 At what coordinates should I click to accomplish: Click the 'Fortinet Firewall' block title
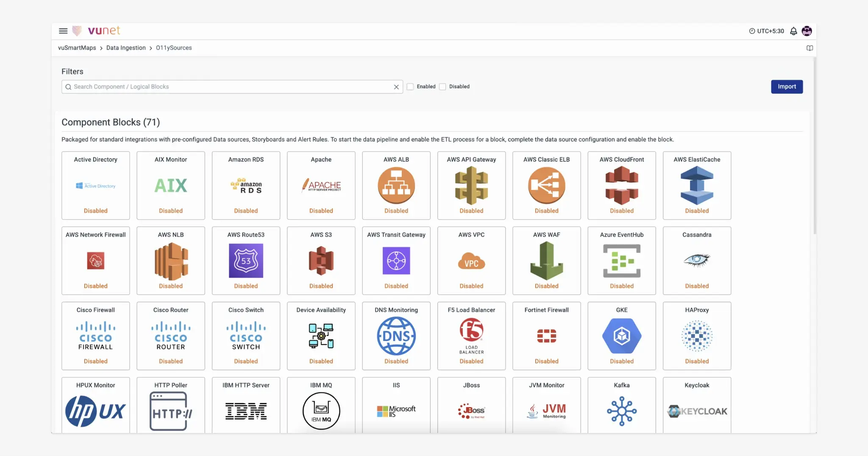pos(547,310)
